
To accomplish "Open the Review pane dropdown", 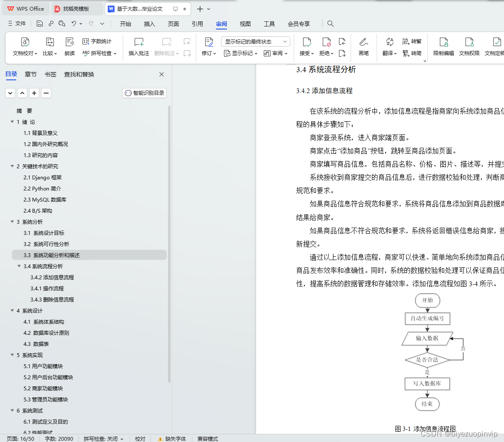I will pyautogui.click(x=275, y=53).
